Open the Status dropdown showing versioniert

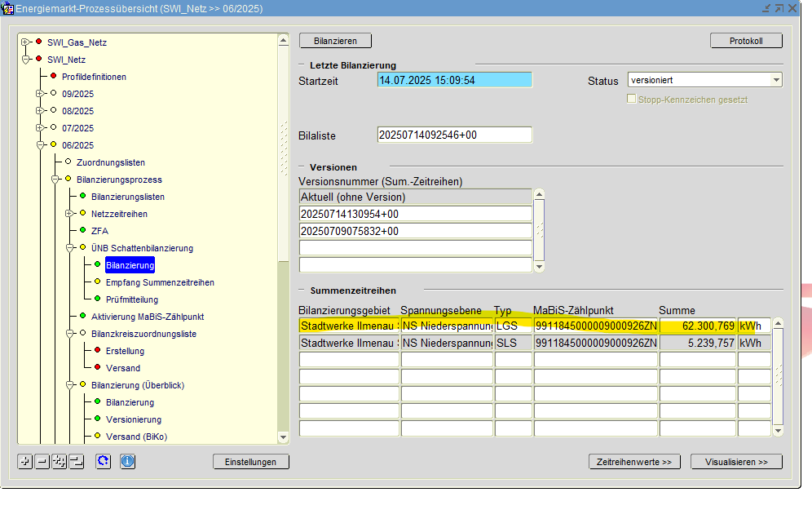coord(775,80)
